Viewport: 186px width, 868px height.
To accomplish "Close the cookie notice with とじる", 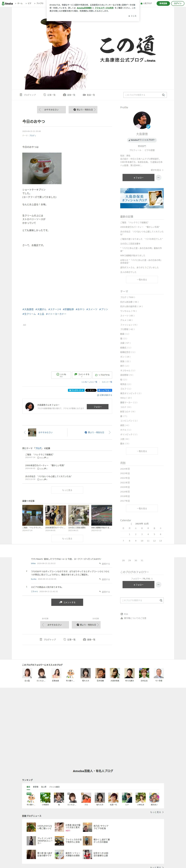I will 132,16.
